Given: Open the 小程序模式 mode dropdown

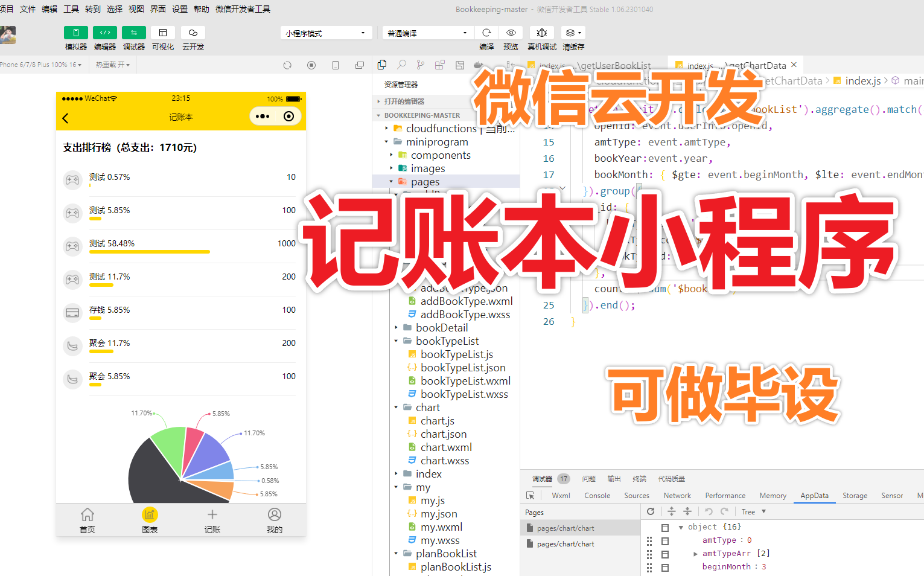Looking at the screenshot, I should [x=326, y=33].
